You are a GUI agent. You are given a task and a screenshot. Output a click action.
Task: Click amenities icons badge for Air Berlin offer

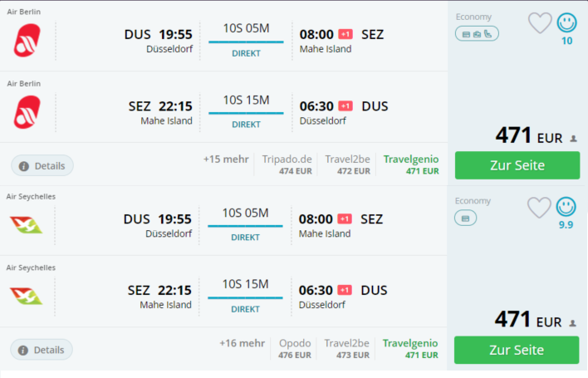point(477,34)
